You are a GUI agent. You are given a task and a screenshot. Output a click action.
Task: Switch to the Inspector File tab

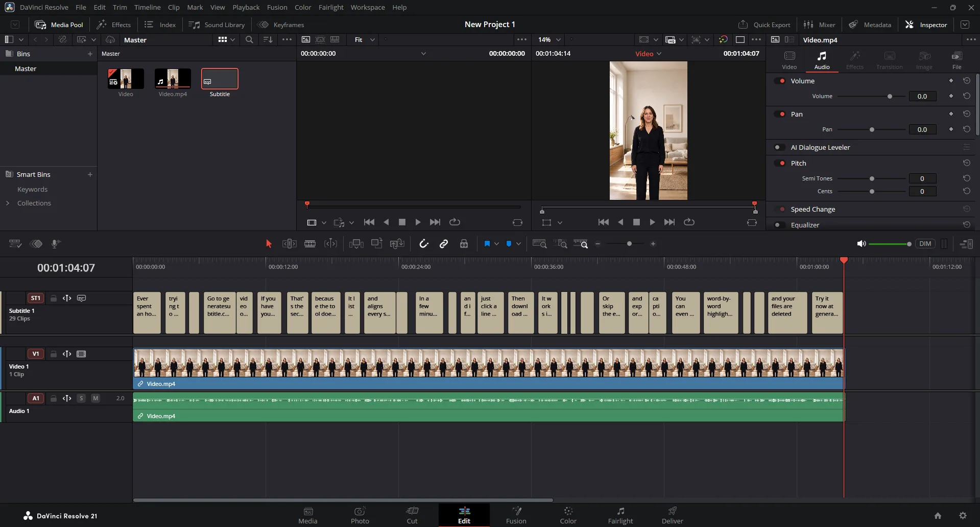click(957, 60)
